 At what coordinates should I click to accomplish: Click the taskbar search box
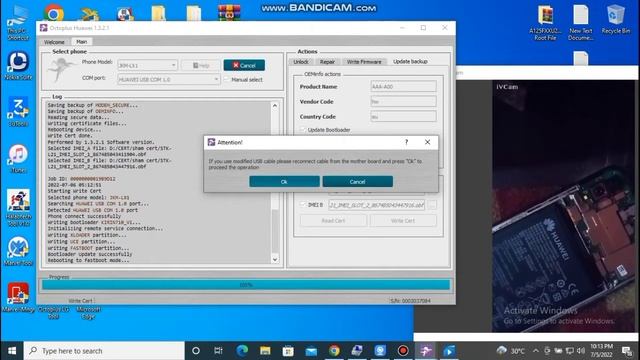pos(104,351)
